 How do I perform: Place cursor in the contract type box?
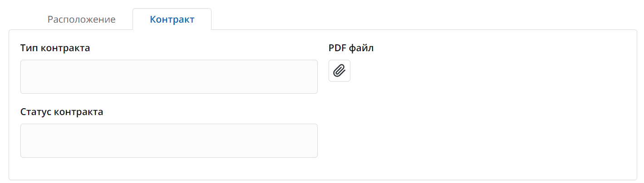169,77
